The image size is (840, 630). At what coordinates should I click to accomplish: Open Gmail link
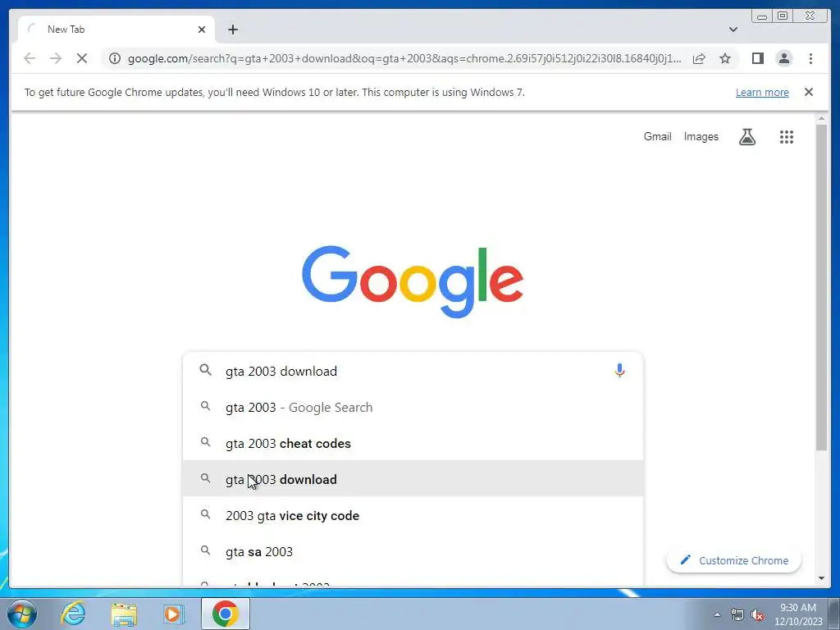[657, 137]
